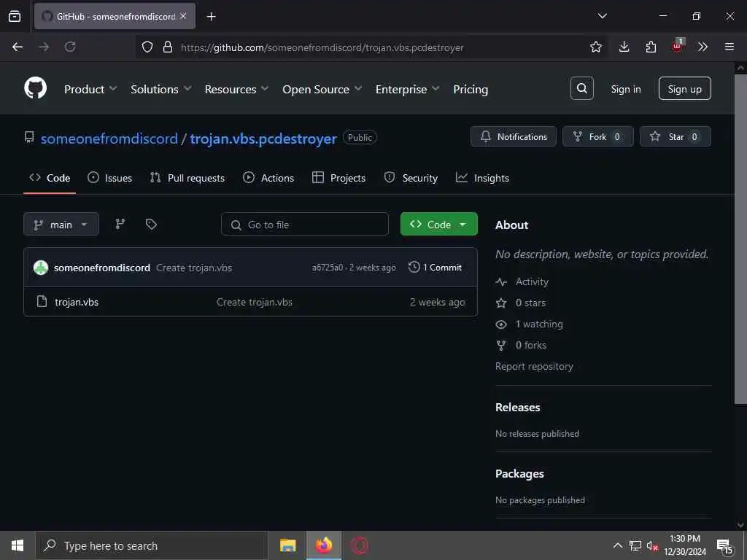Click the 1 watching link
This screenshot has width=747, height=560.
click(x=530, y=324)
